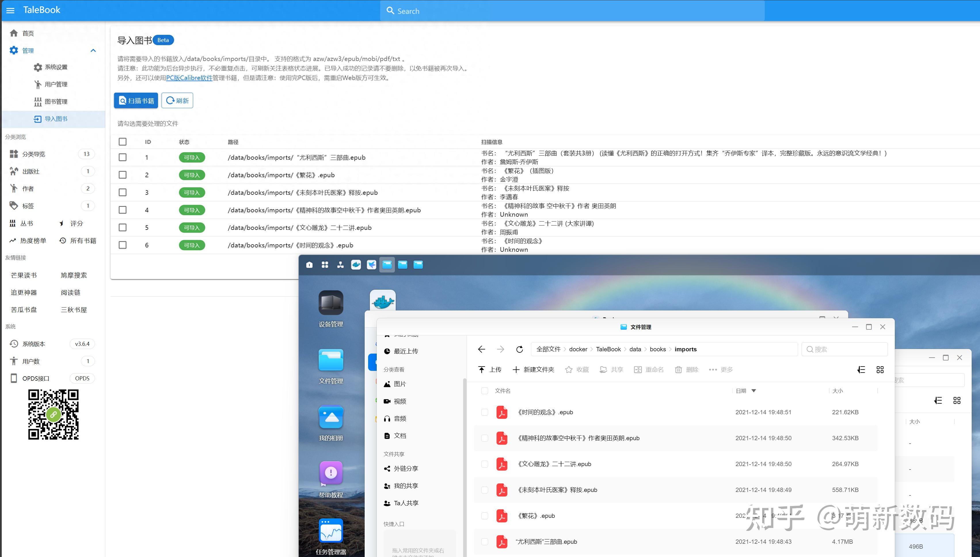The image size is (980, 557).
Task: Click the 扫描书籍 scan button
Action: coord(136,100)
